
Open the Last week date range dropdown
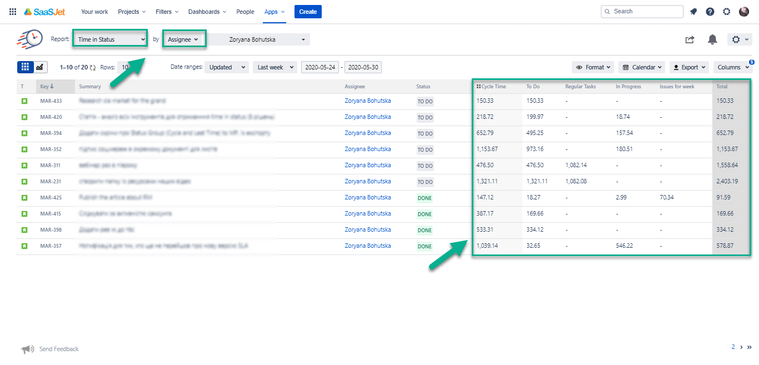tap(275, 67)
